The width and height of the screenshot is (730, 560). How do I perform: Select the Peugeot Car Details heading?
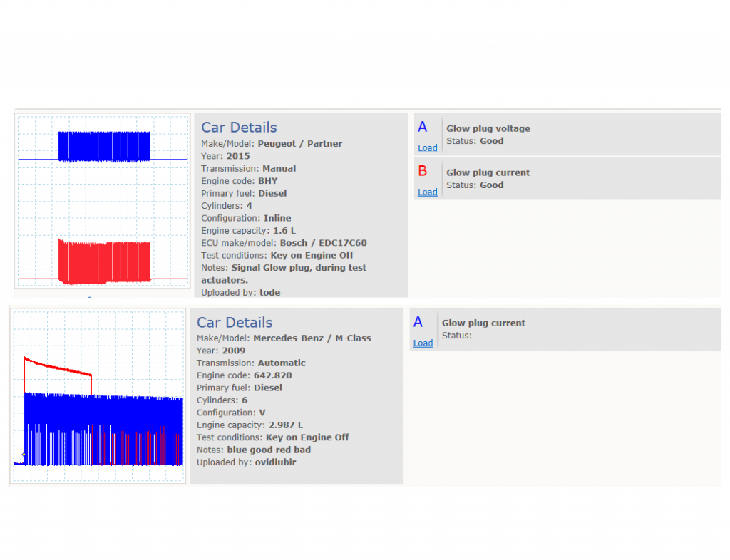pos(239,128)
